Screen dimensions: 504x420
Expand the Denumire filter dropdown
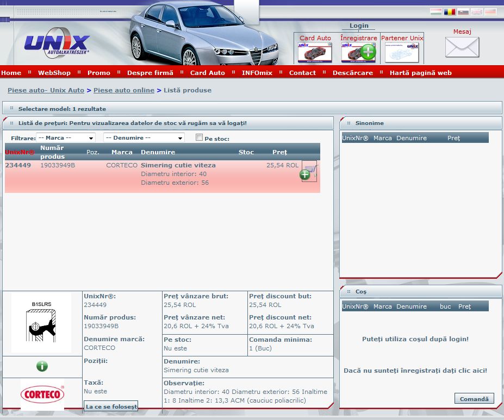click(144, 138)
